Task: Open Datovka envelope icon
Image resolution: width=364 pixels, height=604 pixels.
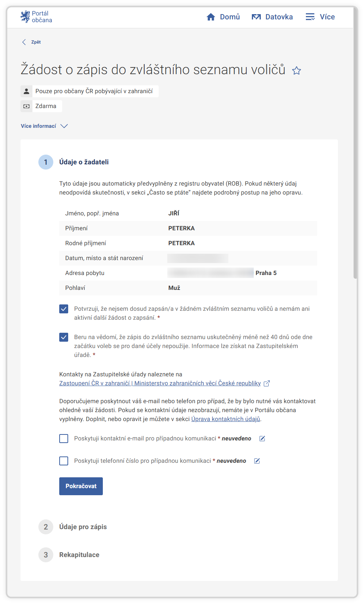Action: [x=256, y=17]
